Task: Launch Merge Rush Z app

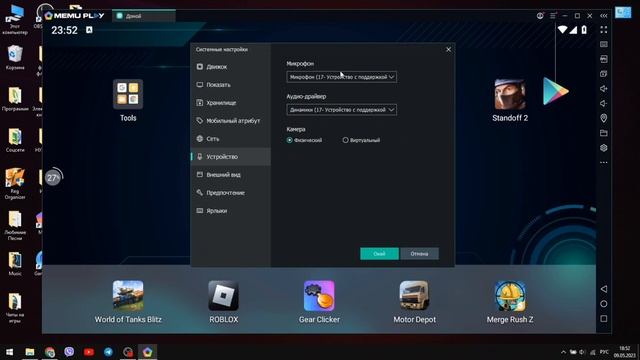Action: point(510,302)
